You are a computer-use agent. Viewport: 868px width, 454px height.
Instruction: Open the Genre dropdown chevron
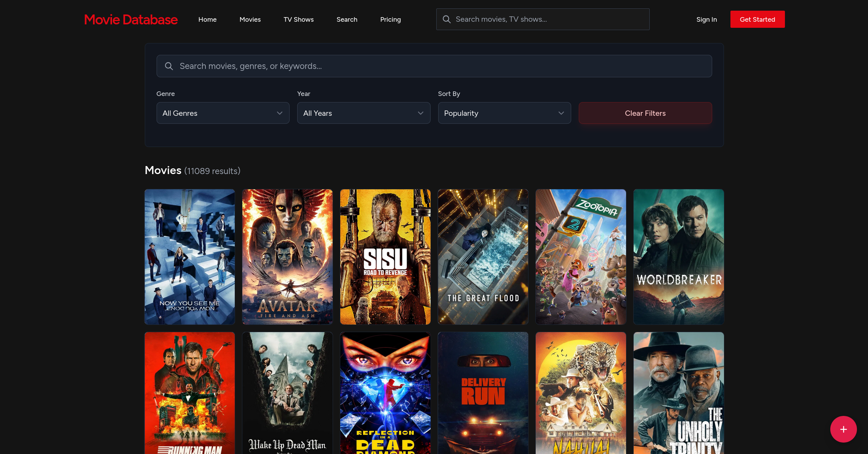point(279,113)
